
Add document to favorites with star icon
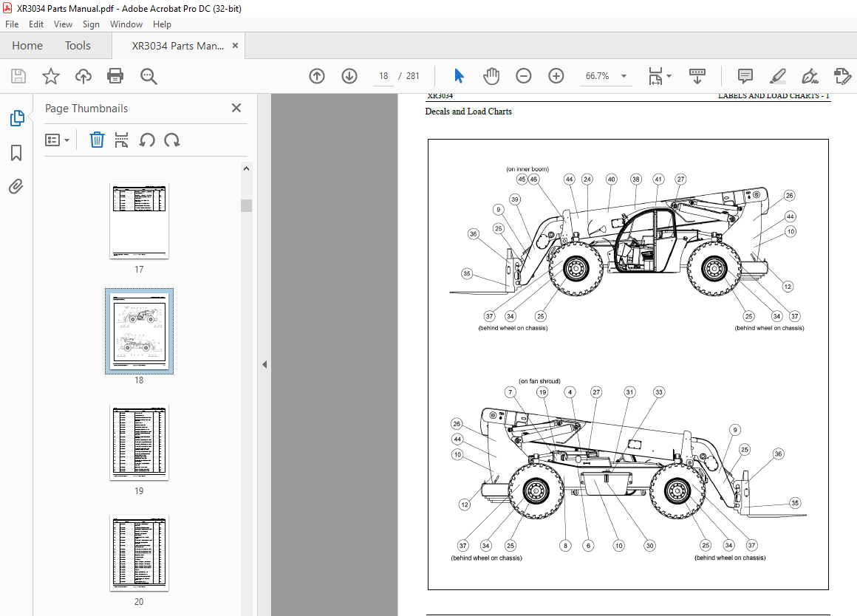coord(51,76)
